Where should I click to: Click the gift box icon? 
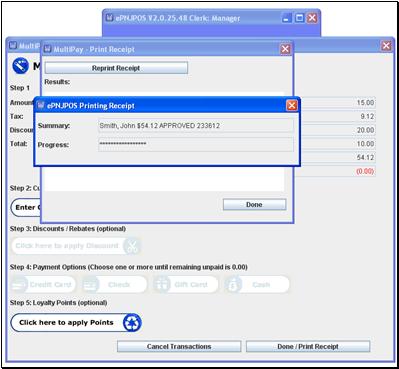tap(162, 285)
